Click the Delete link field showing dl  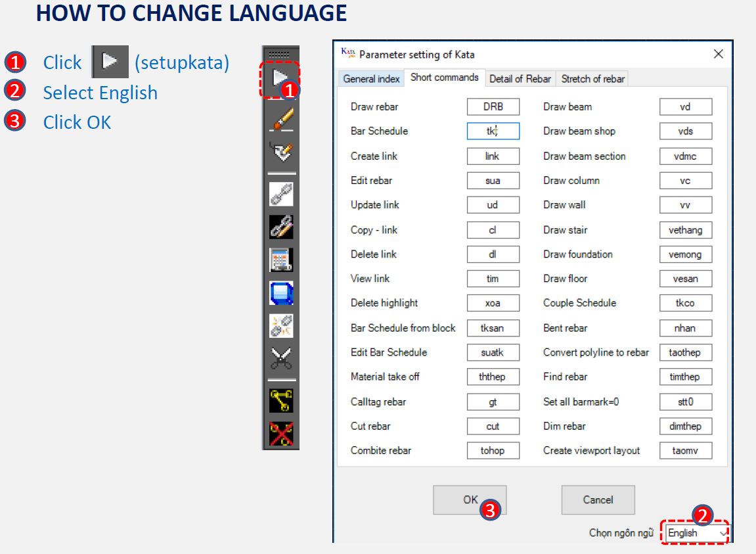point(493,254)
